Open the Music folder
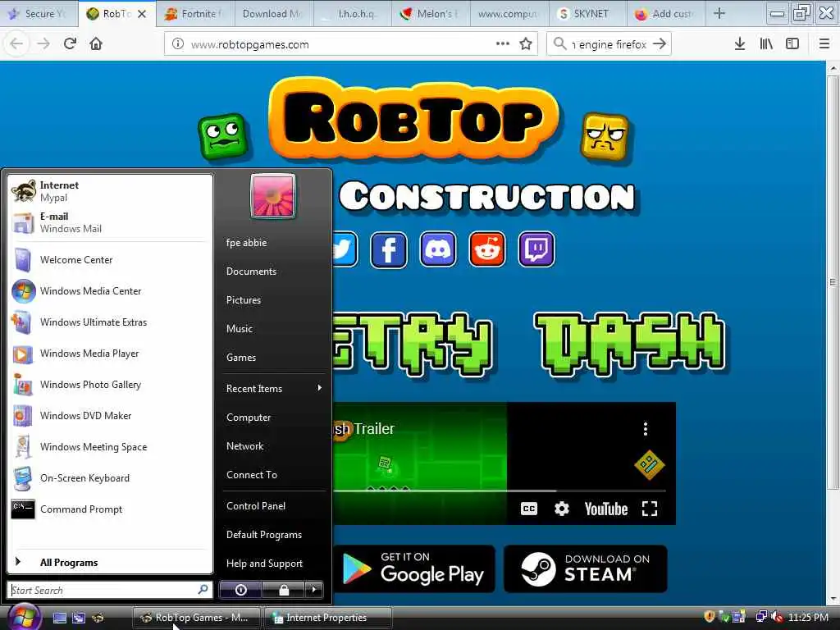Image resolution: width=840 pixels, height=630 pixels. 273,328
